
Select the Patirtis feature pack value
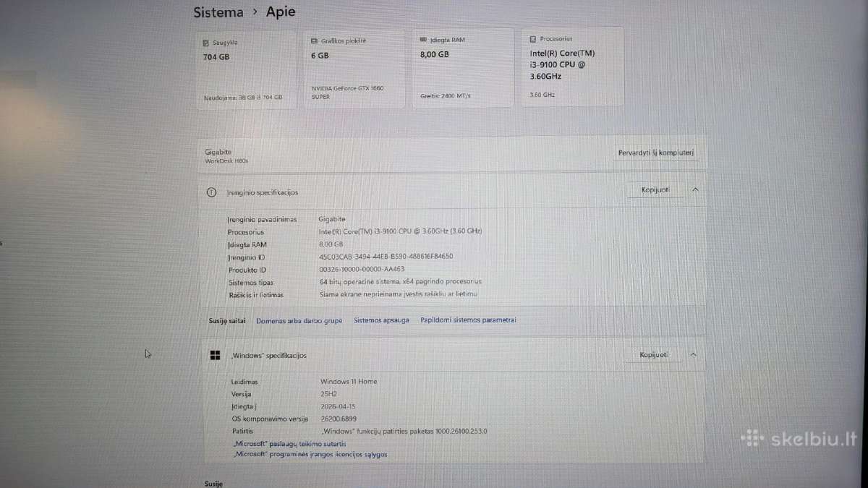click(x=404, y=431)
